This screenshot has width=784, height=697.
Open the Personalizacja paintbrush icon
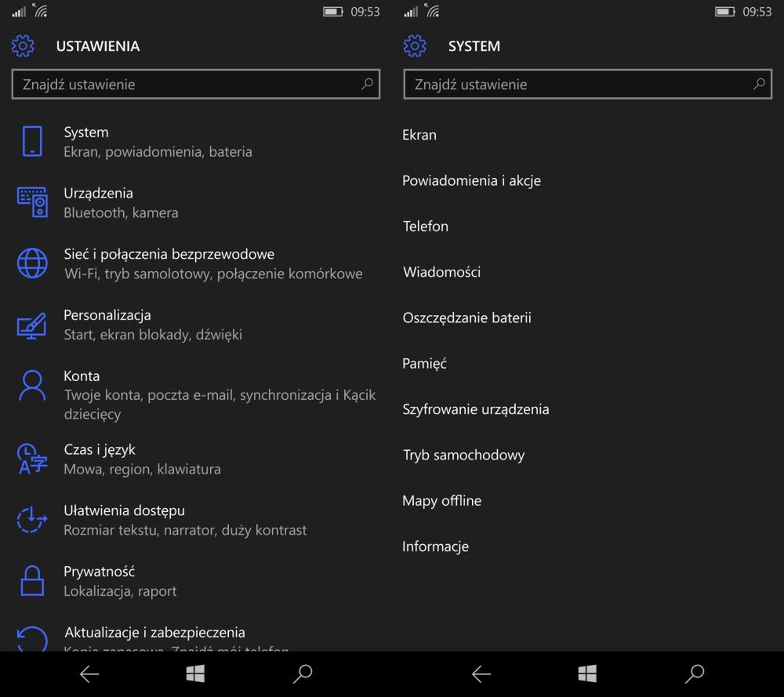32,325
